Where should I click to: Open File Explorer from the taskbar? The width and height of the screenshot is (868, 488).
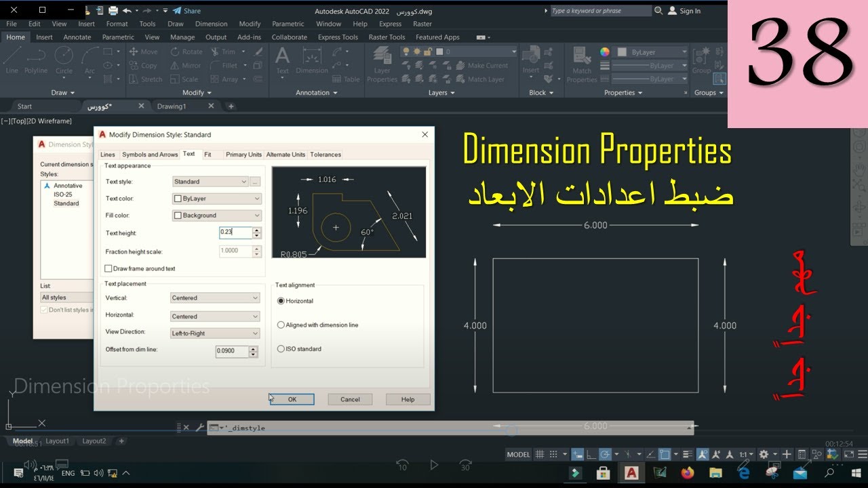(715, 472)
